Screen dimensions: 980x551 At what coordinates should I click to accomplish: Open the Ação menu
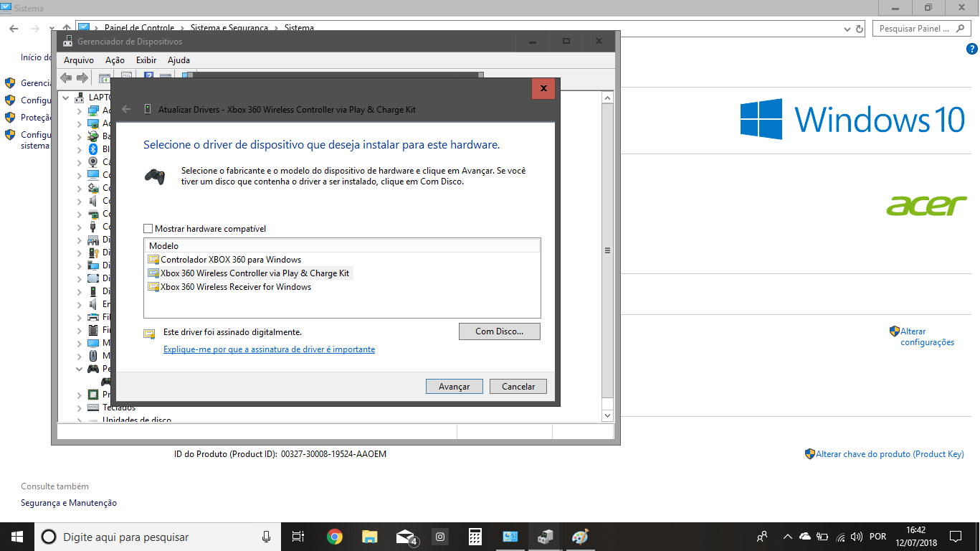[115, 60]
